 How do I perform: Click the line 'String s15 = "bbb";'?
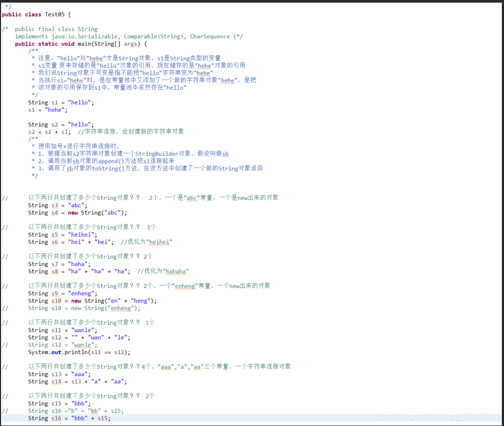pyautogui.click(x=59, y=403)
